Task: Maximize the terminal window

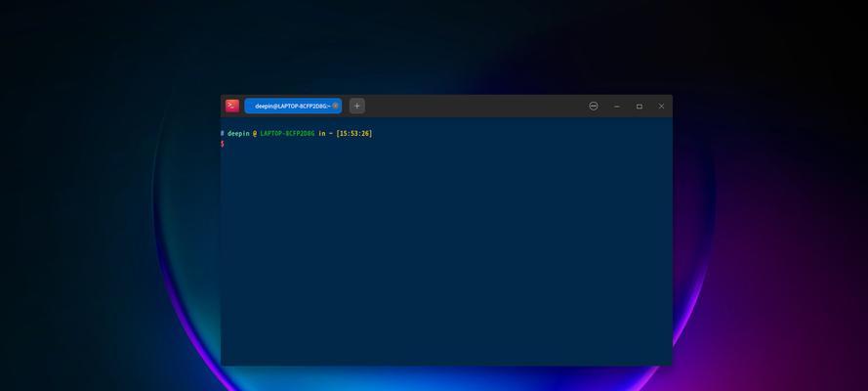Action: click(640, 107)
